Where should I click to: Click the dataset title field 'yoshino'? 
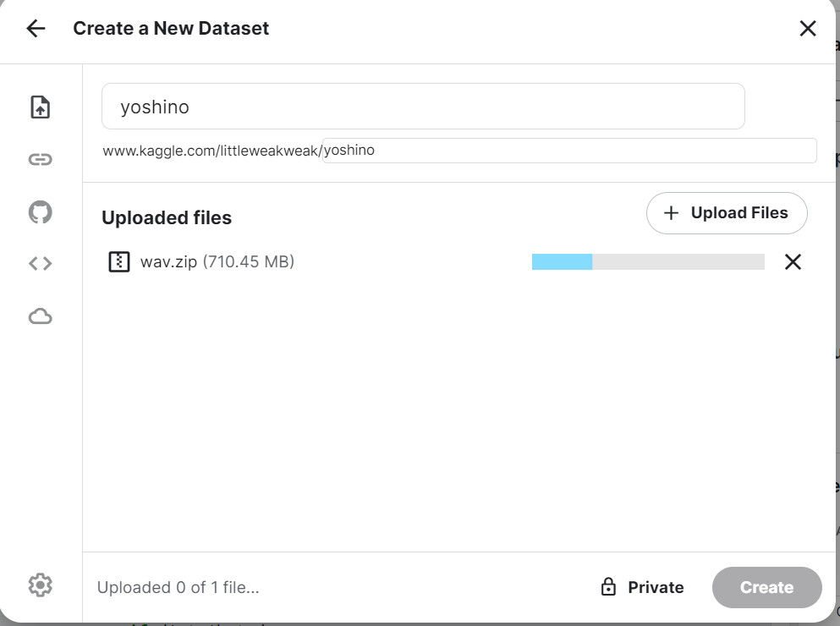point(422,107)
